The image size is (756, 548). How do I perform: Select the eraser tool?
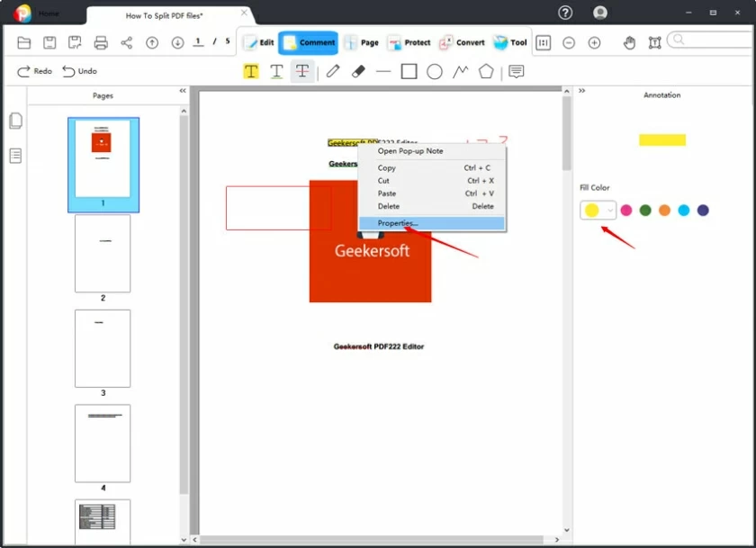click(x=356, y=71)
